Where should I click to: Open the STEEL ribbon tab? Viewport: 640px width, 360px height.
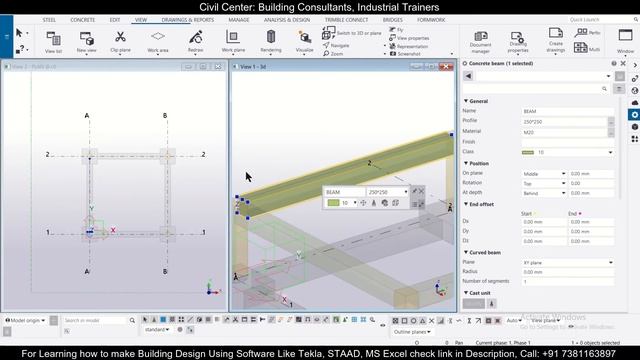[x=49, y=20]
